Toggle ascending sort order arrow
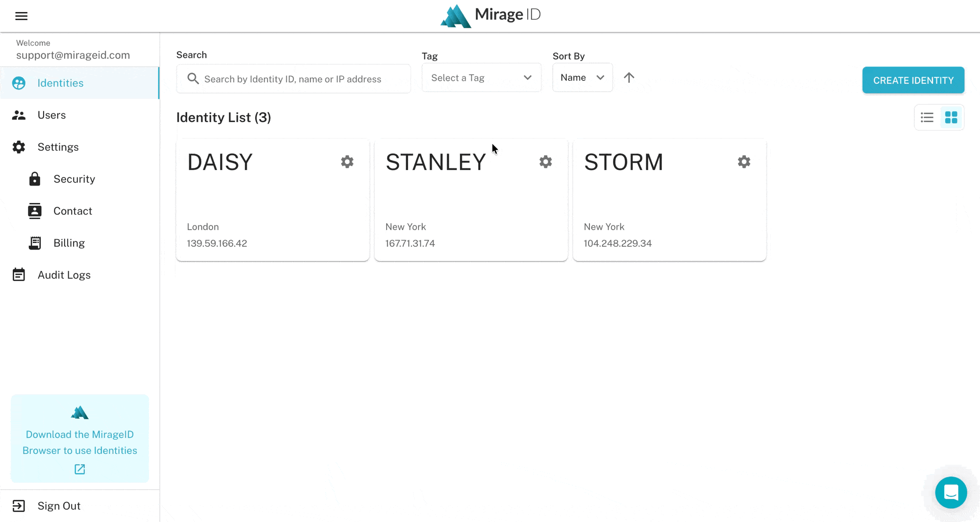 [x=629, y=77]
